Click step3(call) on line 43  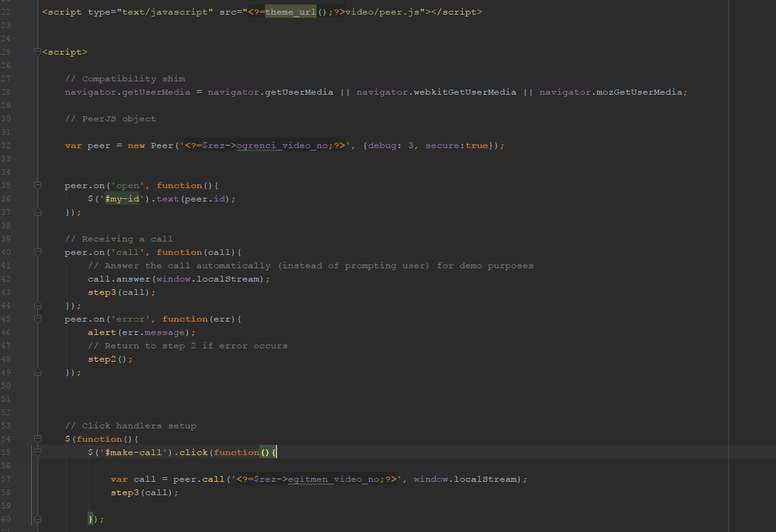click(x=119, y=292)
